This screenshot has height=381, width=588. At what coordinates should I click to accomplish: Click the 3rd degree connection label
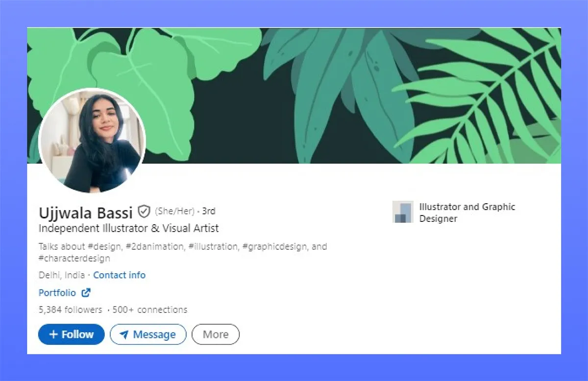coord(209,212)
